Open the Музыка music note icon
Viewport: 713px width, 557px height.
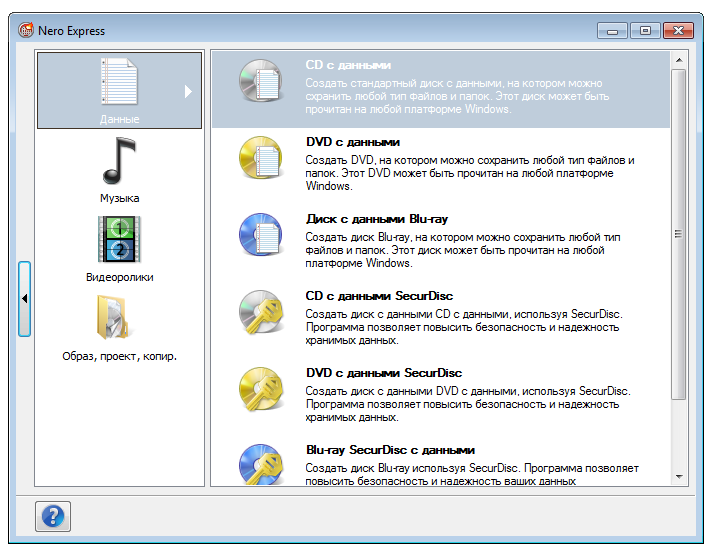click(120, 161)
